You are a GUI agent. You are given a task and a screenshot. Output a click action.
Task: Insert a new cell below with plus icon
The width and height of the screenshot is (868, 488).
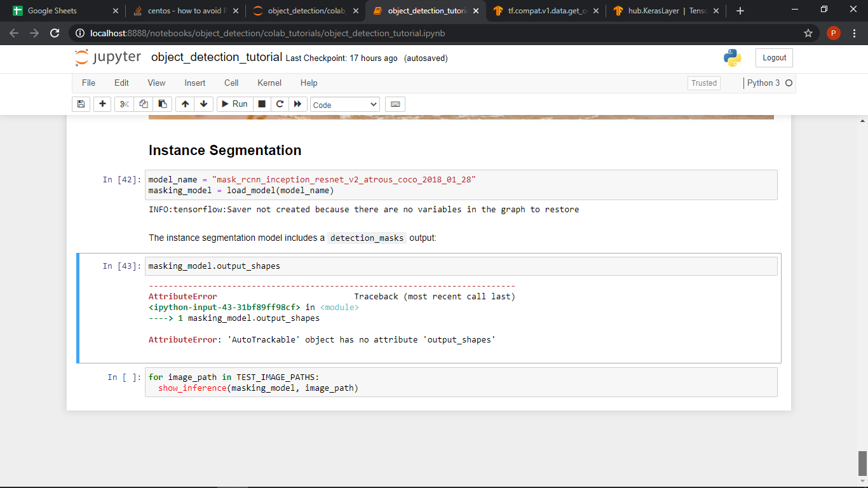pyautogui.click(x=102, y=104)
